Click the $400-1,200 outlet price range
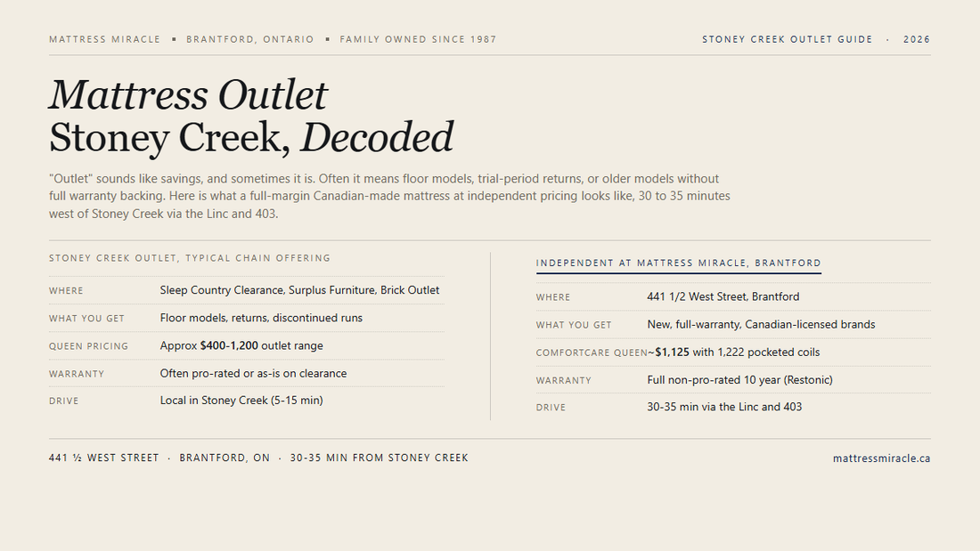The image size is (980, 551). tap(229, 345)
